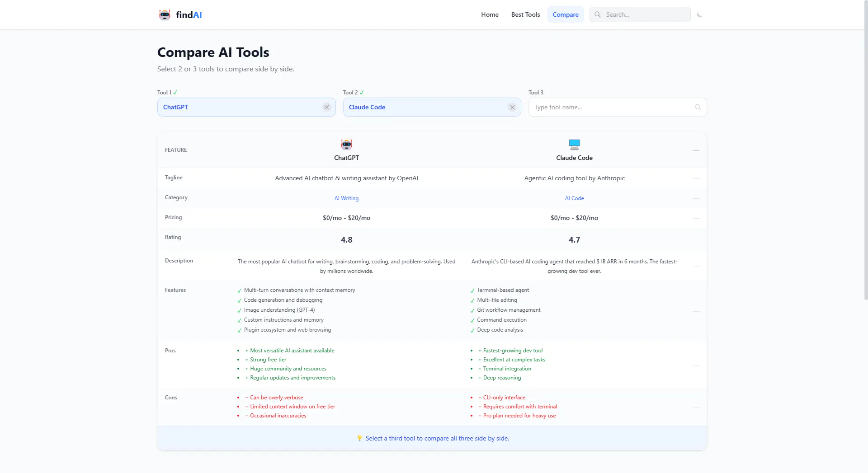Click 'CLI-only interface' con
The height and width of the screenshot is (473, 868).
pos(504,398)
